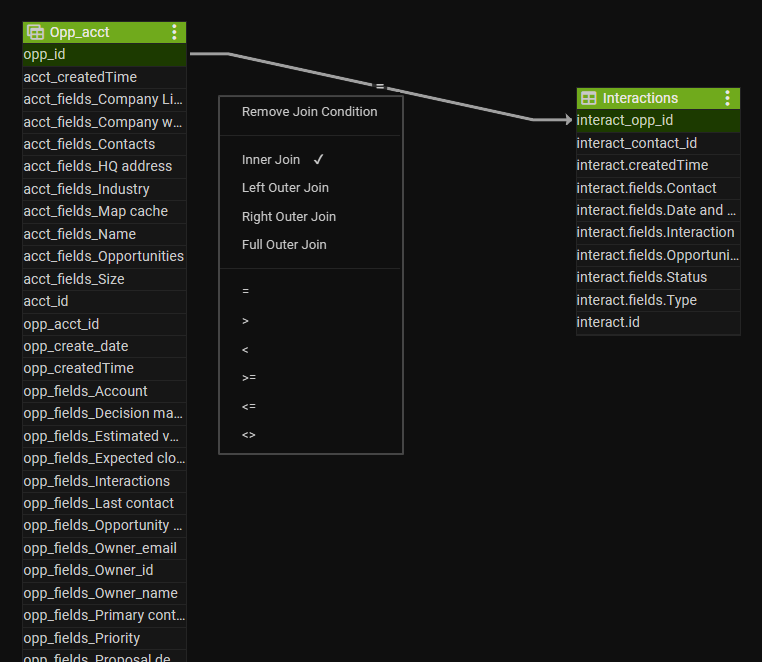Choose the less than operator

pos(246,350)
